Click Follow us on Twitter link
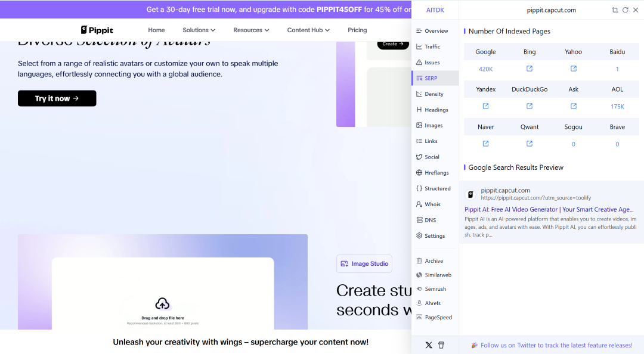 click(556, 346)
